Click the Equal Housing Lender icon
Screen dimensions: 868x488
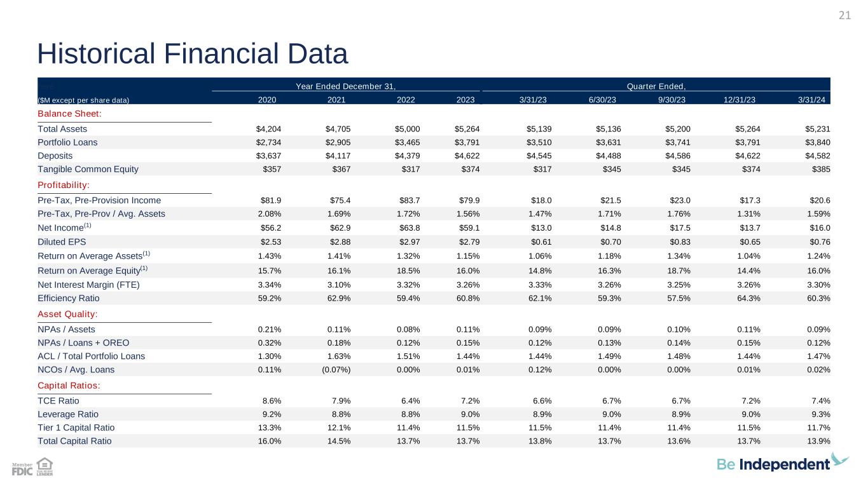pyautogui.click(x=45, y=468)
